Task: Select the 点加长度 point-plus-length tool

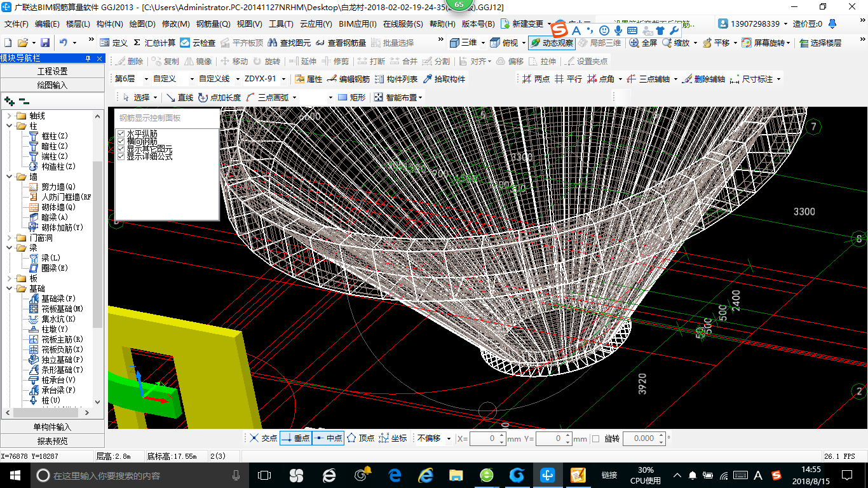Action: [x=220, y=97]
